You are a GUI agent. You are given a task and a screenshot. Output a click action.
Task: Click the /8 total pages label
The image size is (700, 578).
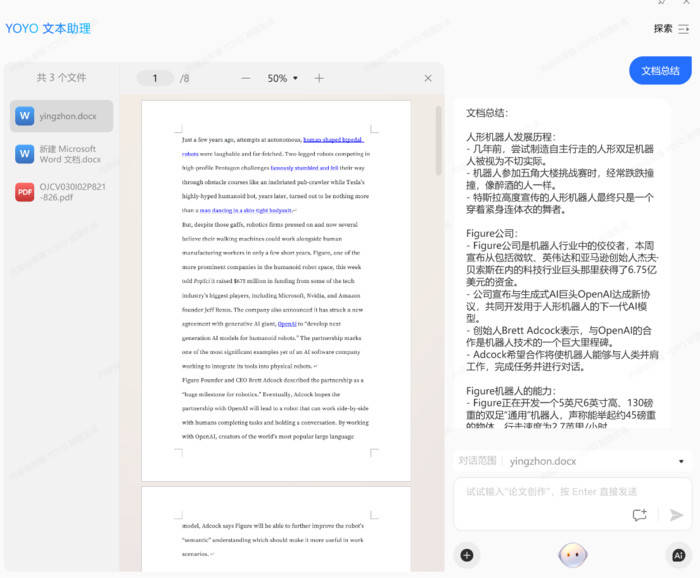184,79
